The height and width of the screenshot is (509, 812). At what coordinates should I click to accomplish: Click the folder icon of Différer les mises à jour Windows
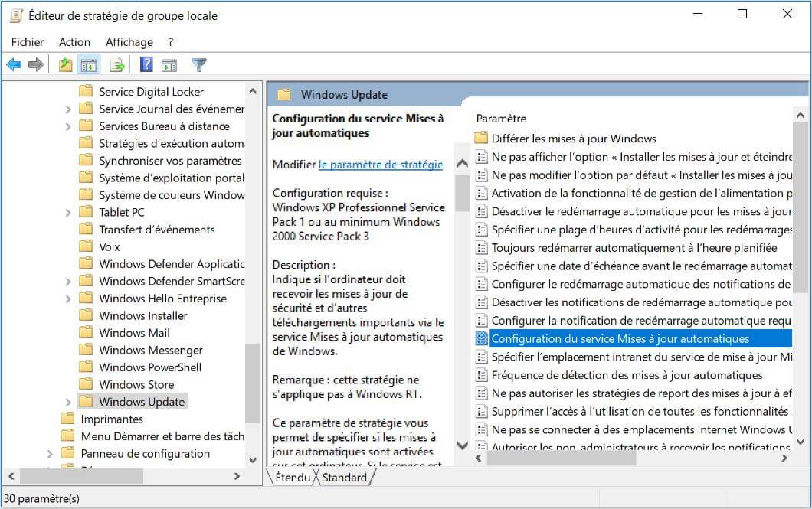coord(481,138)
